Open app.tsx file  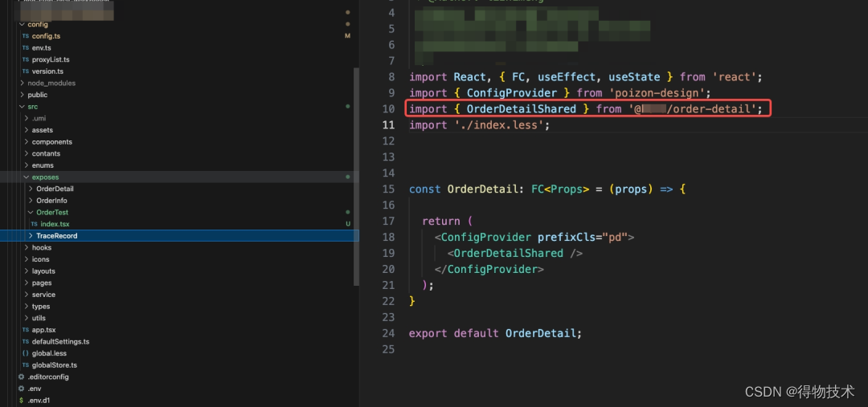pyautogui.click(x=43, y=330)
